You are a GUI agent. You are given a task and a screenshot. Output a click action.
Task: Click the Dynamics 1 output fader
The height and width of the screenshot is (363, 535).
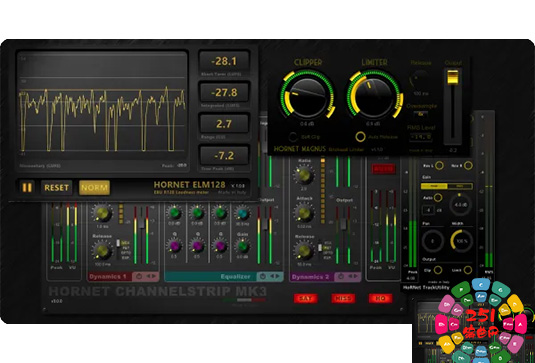pyautogui.click(x=141, y=222)
